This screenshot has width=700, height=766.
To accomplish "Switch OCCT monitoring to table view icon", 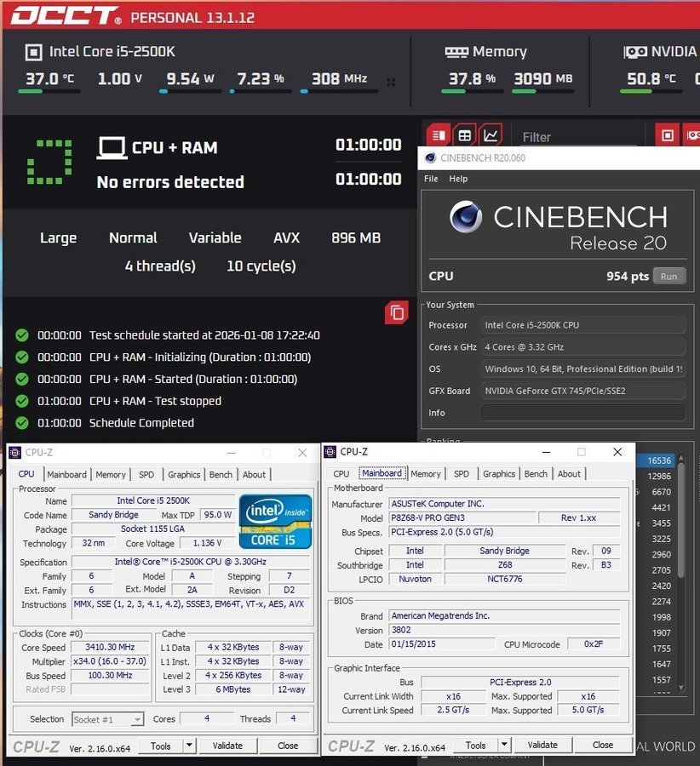I will 464,135.
